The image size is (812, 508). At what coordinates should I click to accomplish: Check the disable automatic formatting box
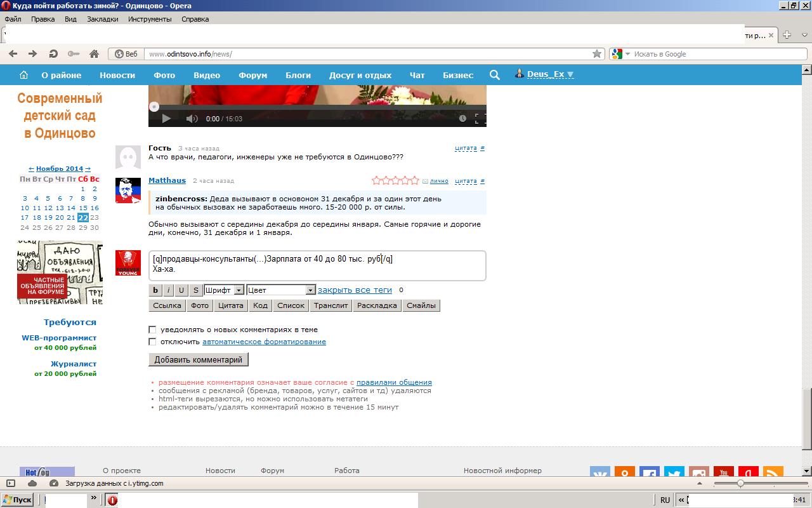click(x=152, y=342)
